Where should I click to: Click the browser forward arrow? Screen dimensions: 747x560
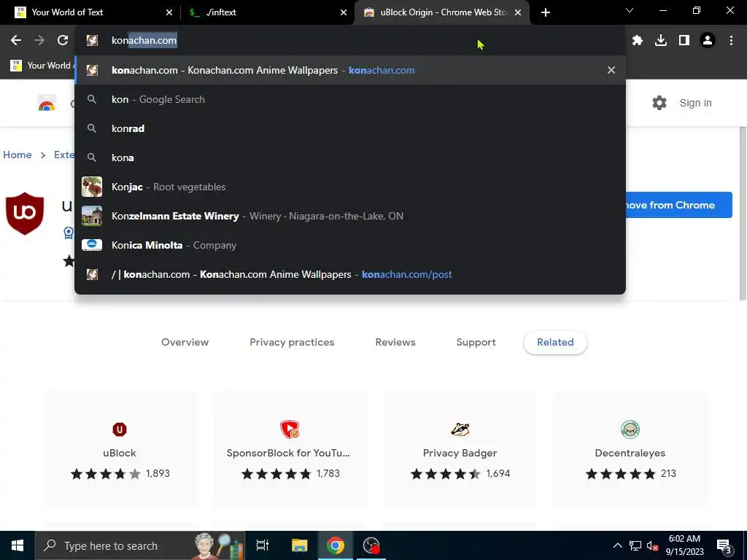[39, 41]
